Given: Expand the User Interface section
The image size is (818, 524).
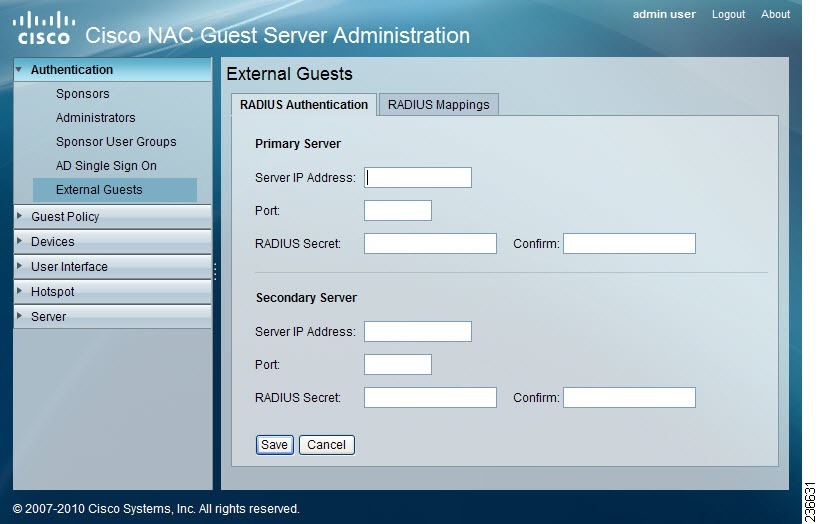Looking at the screenshot, I should 112,266.
